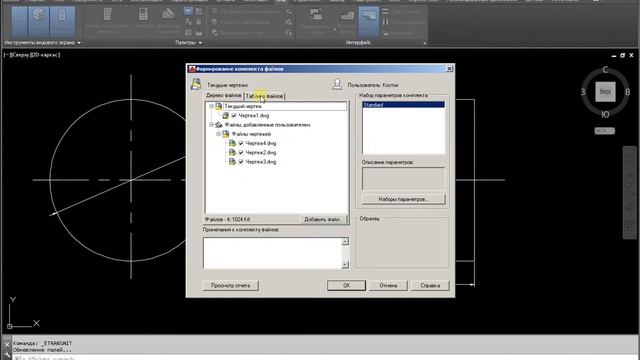Select the Чертеж3.dwg file name
Image resolution: width=640 pixels, height=360 pixels.
coord(261,162)
